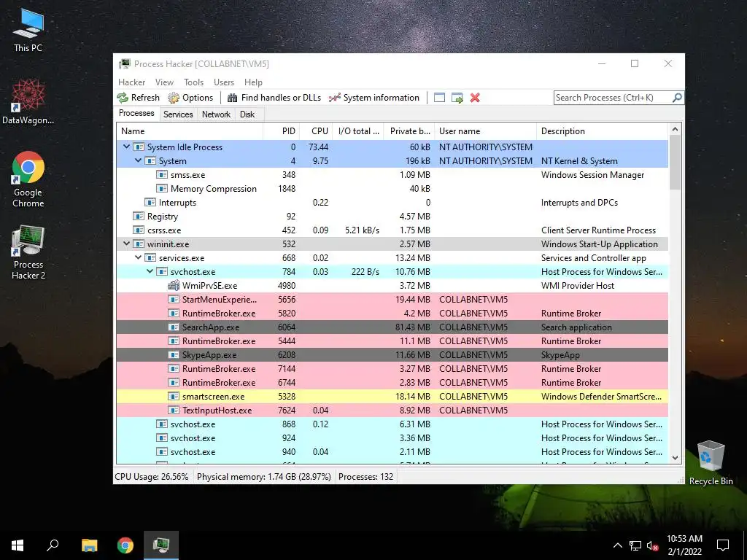Open File Explorer from the taskbar
The image size is (747, 560).
(x=89, y=545)
